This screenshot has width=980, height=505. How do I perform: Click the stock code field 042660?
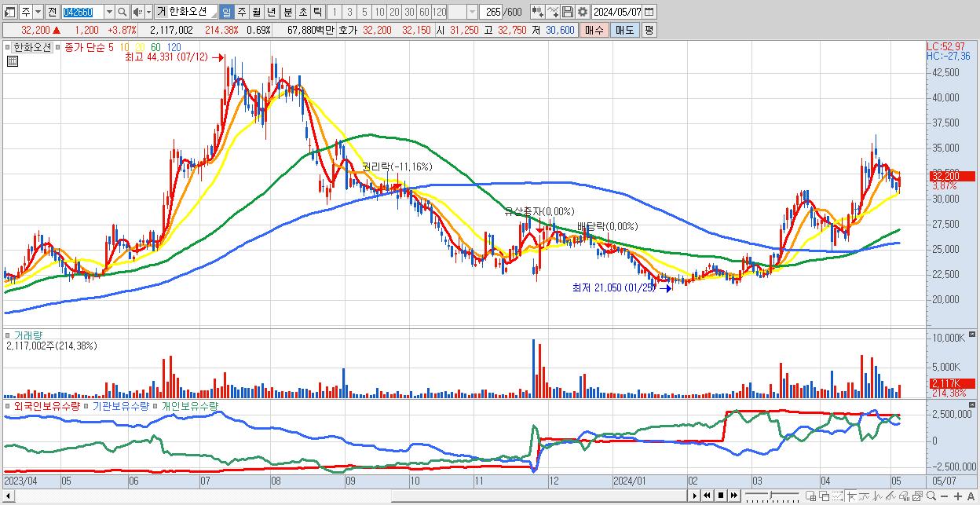(82, 12)
